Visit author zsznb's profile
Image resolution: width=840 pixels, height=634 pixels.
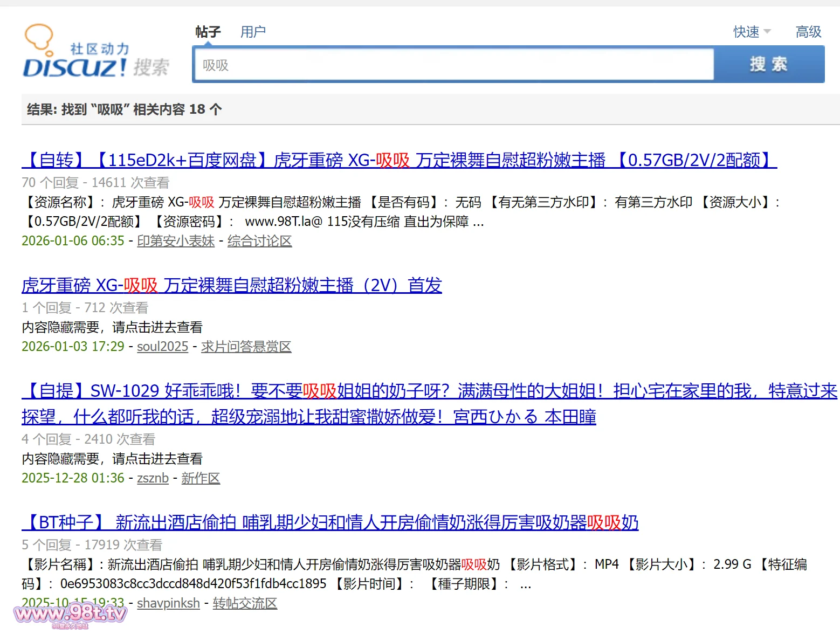(153, 478)
